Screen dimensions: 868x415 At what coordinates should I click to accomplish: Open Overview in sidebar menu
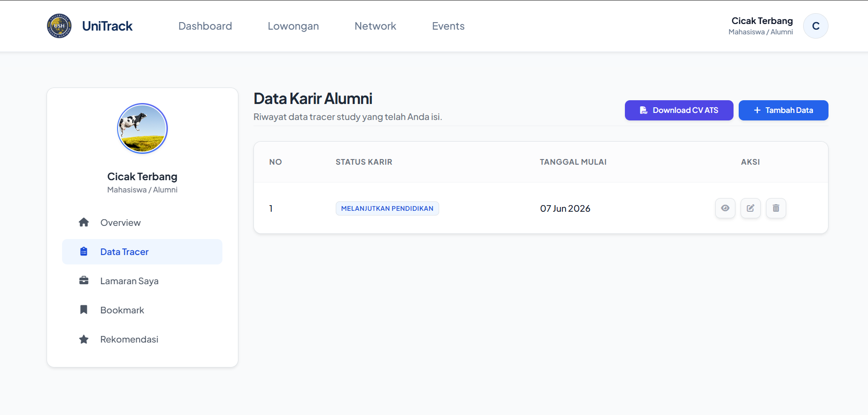[x=142, y=223]
